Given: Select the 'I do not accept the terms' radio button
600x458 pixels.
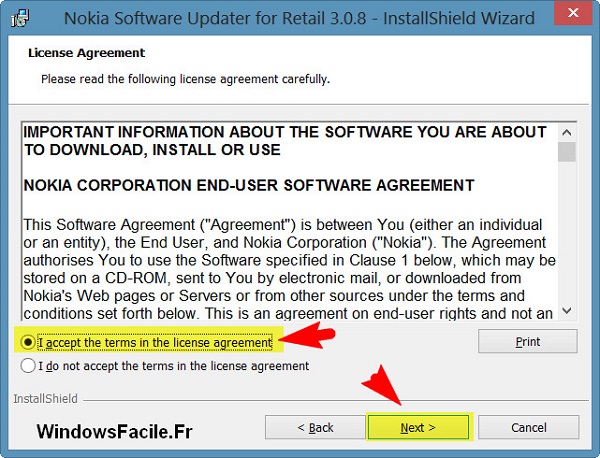Looking at the screenshot, I should (28, 365).
